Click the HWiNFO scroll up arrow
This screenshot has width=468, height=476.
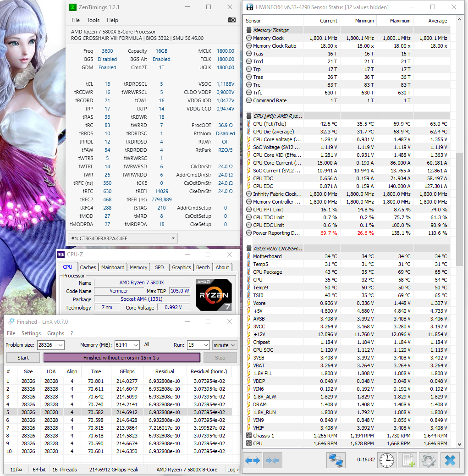459,19
